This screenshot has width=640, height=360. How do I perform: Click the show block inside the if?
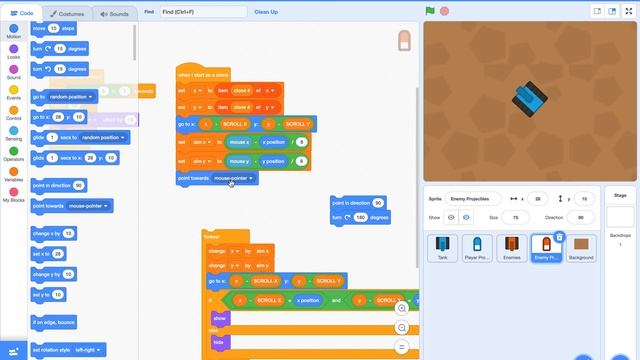tap(220, 318)
